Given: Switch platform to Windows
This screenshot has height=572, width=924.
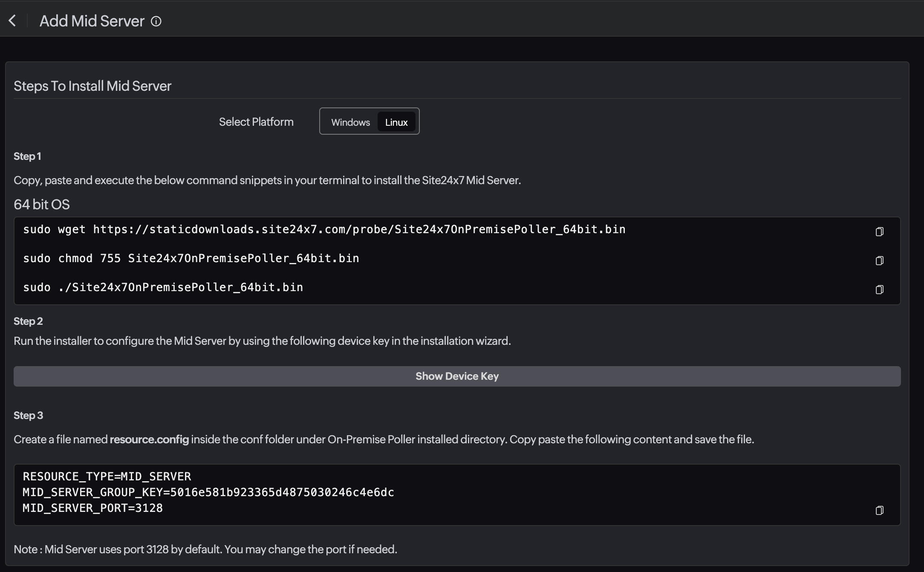Looking at the screenshot, I should tap(350, 122).
